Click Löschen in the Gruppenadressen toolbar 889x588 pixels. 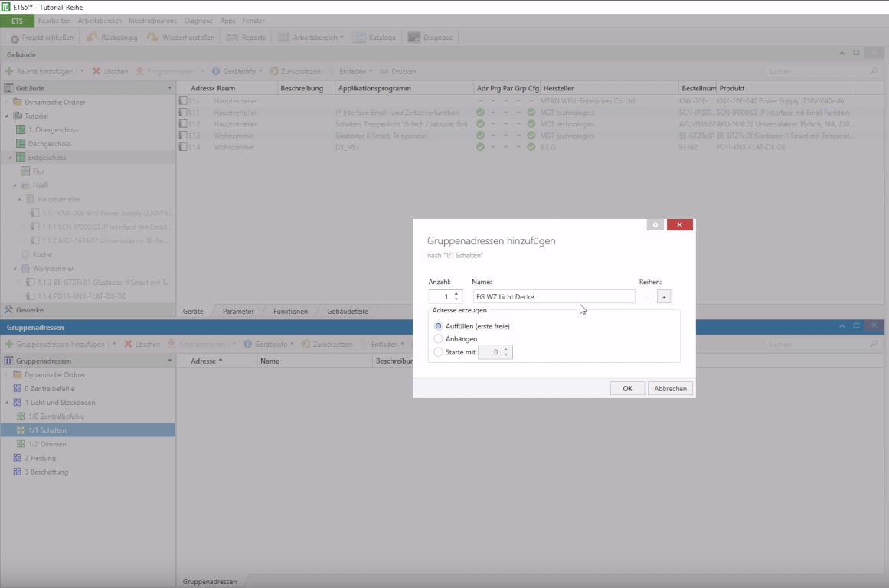pyautogui.click(x=142, y=345)
